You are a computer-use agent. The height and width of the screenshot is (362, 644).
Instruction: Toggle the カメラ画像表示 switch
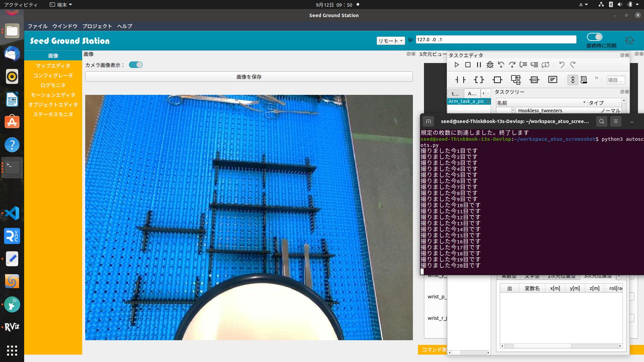point(136,65)
